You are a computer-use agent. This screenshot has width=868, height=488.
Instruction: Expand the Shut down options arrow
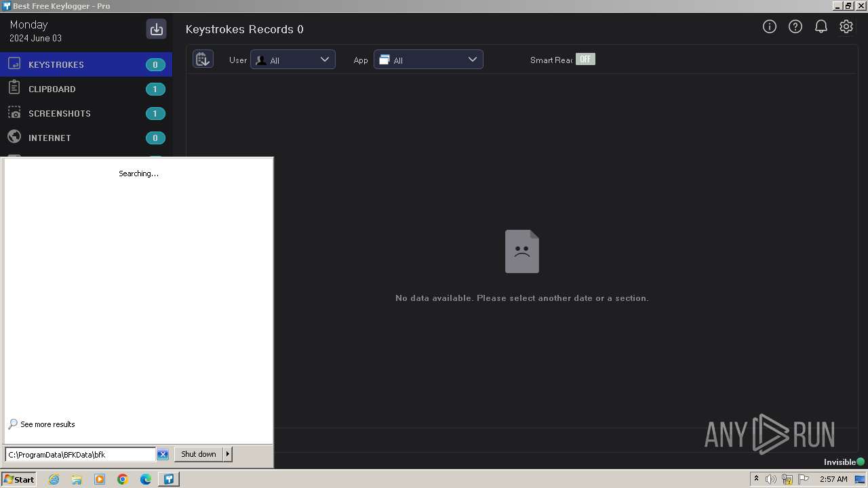click(228, 454)
